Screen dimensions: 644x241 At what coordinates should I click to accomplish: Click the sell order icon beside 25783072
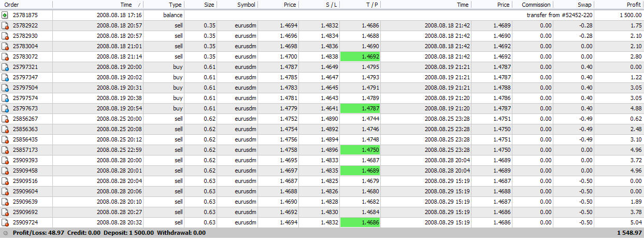(x=5, y=56)
